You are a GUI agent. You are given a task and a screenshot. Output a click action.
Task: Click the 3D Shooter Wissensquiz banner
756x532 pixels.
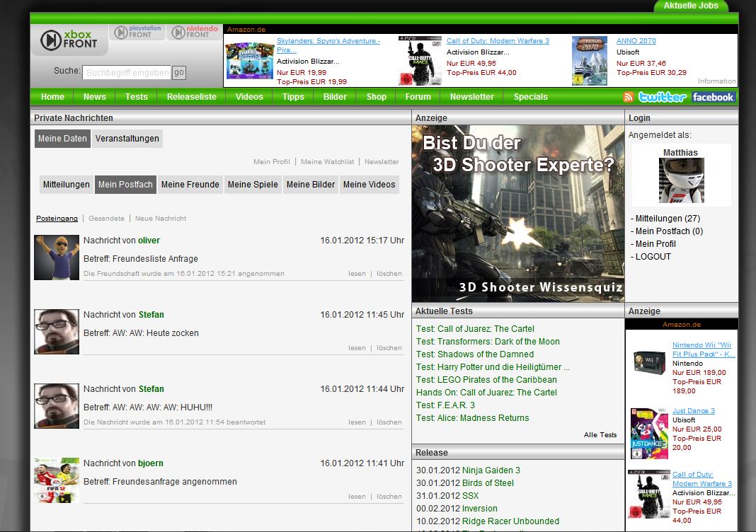[x=517, y=214]
